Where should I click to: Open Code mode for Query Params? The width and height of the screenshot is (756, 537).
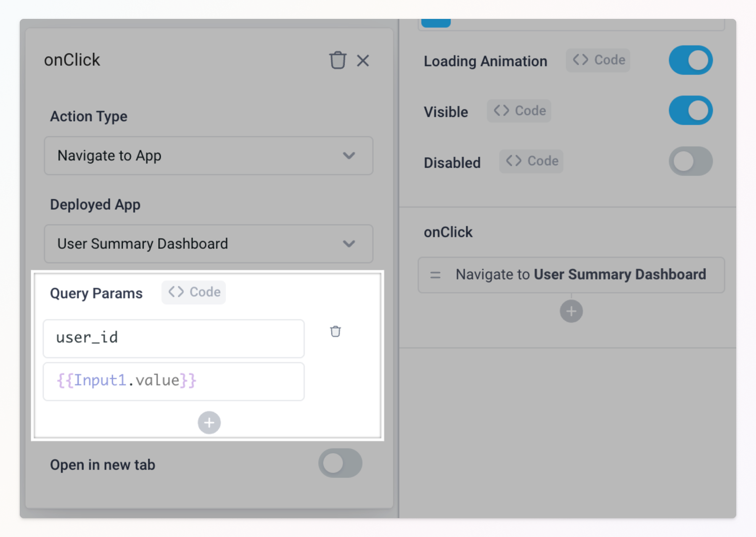[193, 292]
